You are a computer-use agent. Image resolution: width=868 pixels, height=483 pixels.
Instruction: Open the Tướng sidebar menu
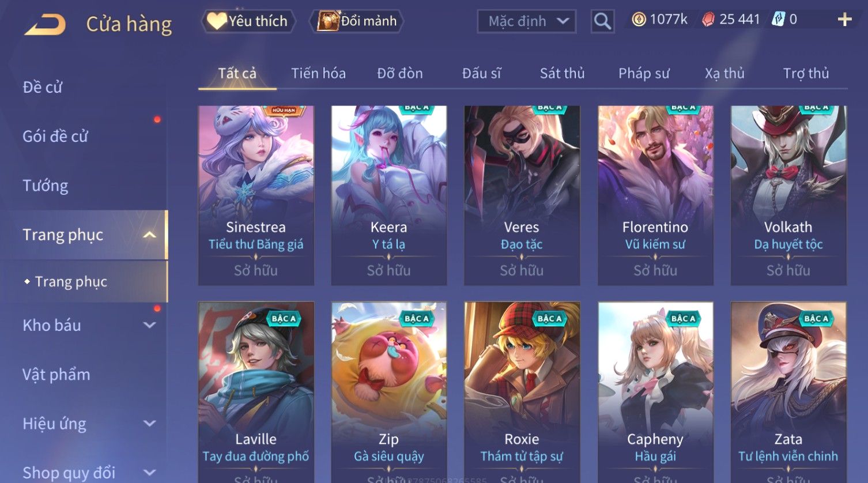coord(46,186)
